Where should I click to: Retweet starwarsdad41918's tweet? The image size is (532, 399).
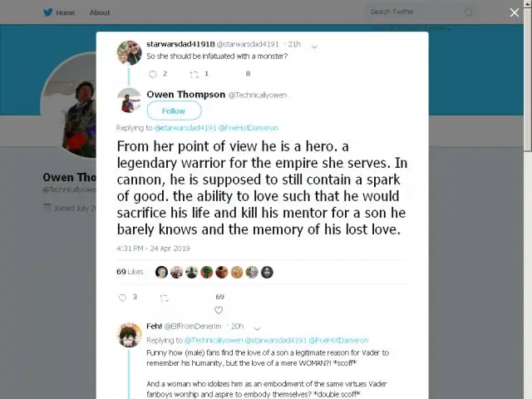tap(194, 75)
